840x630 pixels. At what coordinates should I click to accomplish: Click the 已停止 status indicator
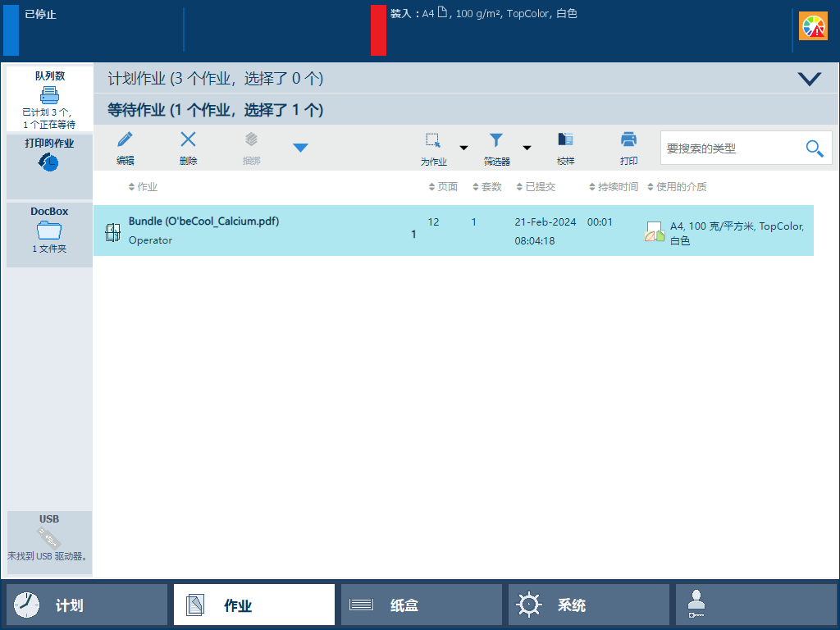pyautogui.click(x=40, y=15)
